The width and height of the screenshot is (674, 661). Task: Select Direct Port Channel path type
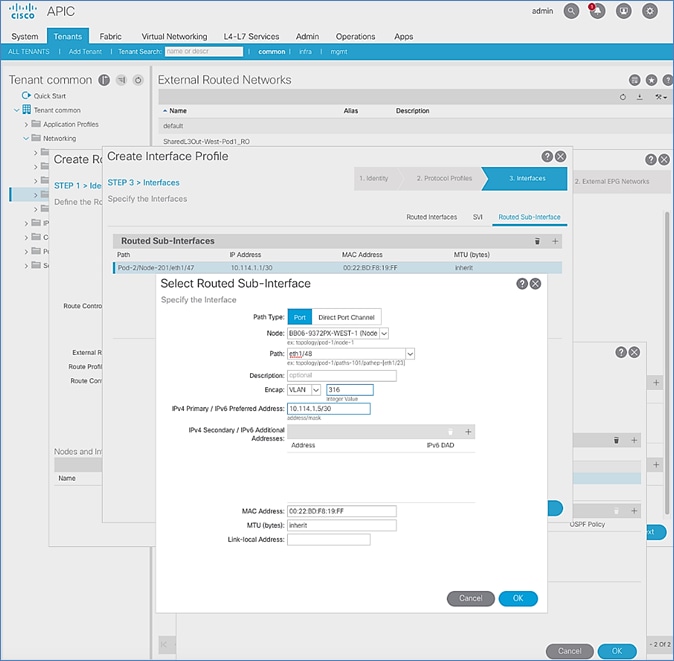[346, 317]
